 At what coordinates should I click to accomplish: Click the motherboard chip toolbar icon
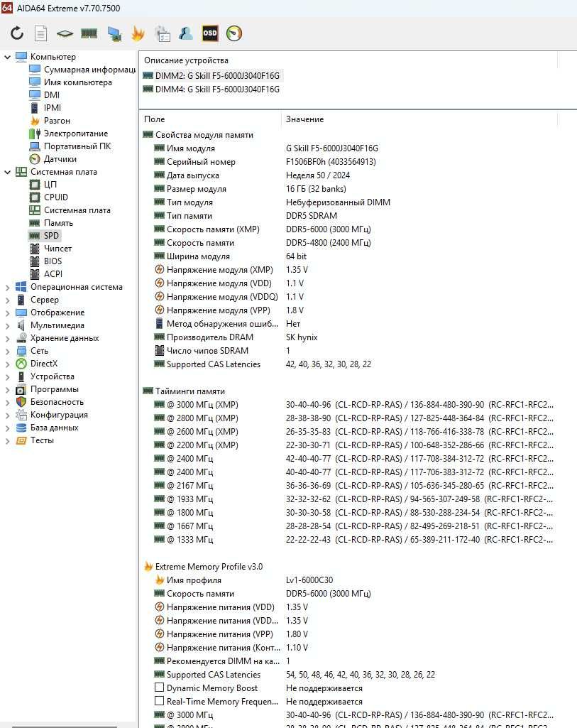point(65,33)
